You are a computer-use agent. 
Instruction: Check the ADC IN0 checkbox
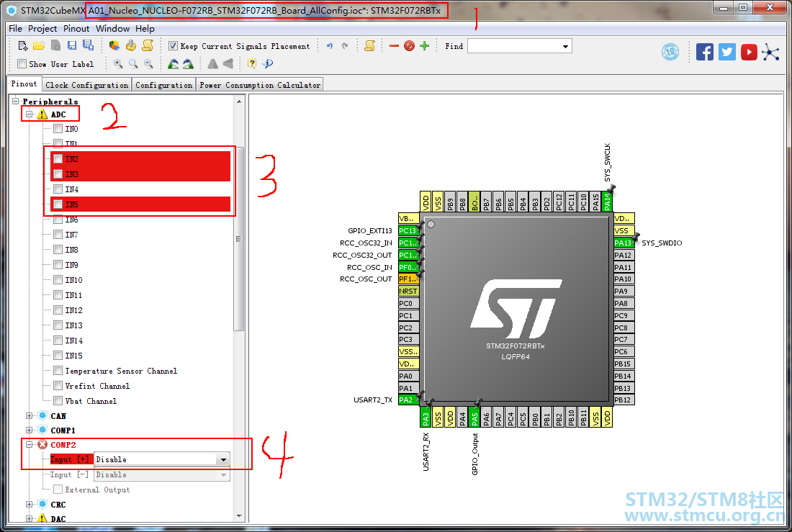click(58, 129)
